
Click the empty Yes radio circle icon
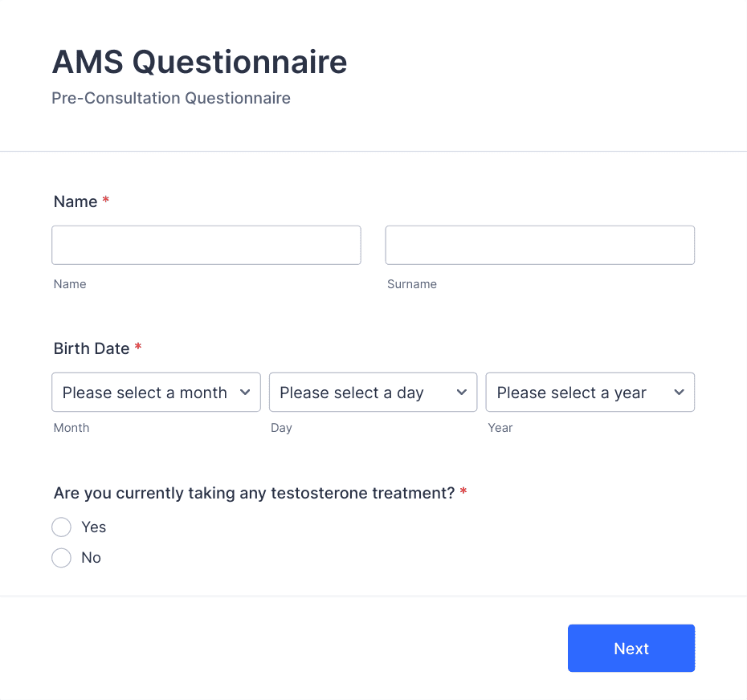coord(61,527)
